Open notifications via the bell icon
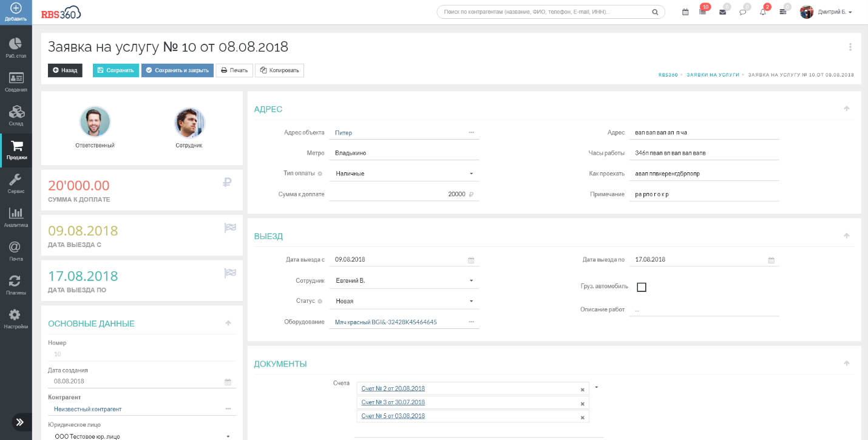 [x=762, y=12]
